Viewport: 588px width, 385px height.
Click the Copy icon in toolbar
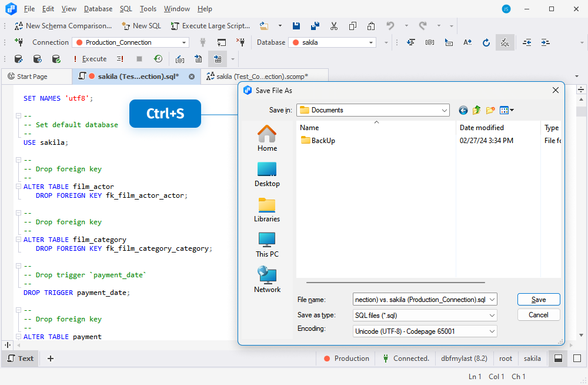click(x=352, y=26)
